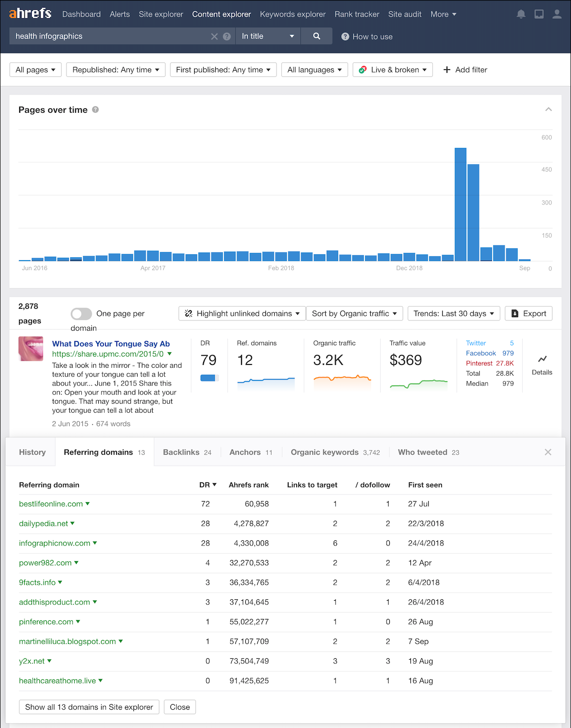Open 9facts.info domain link
This screenshot has width=571, height=728.
pos(37,582)
